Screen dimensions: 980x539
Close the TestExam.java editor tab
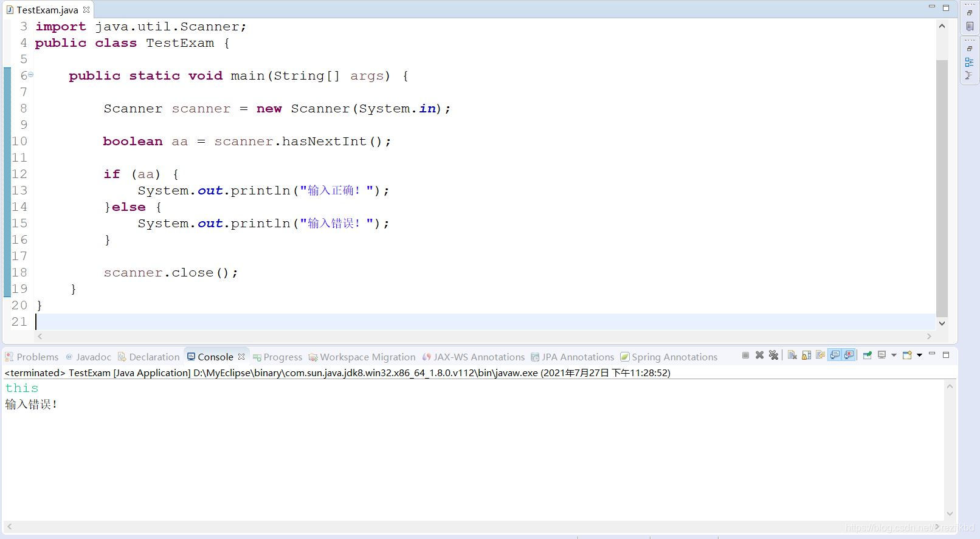tap(86, 10)
